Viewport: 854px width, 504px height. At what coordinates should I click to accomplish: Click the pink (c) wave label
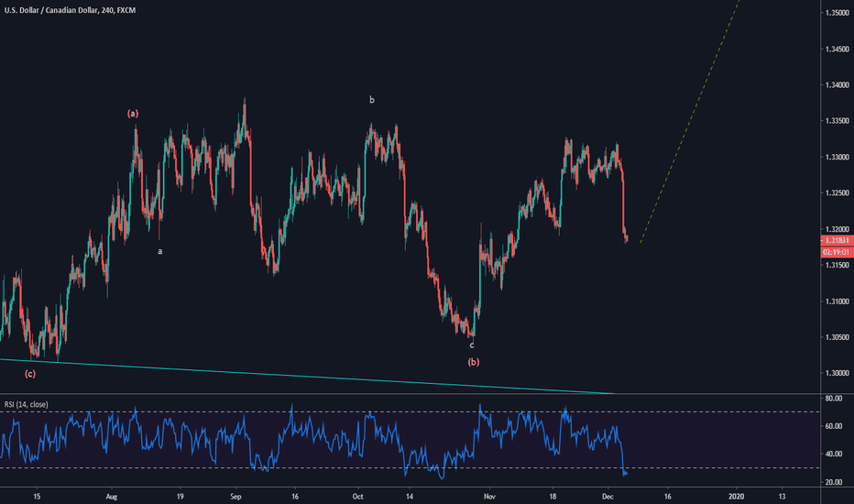pyautogui.click(x=30, y=374)
